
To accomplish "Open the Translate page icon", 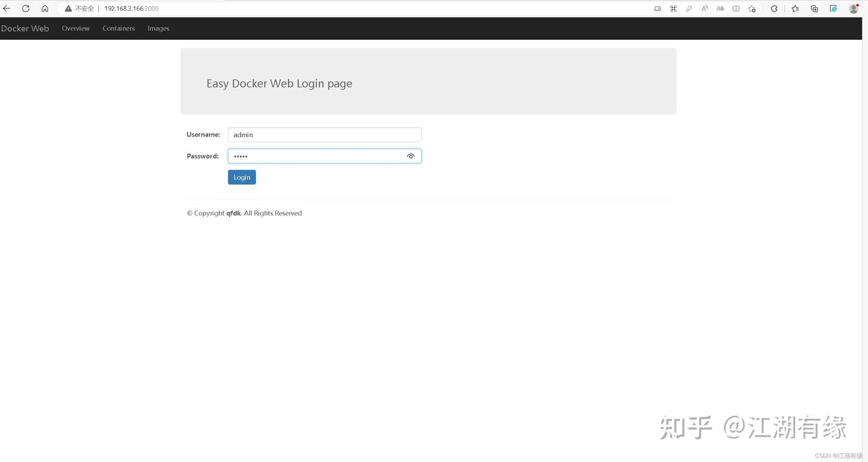I will 720,8.
